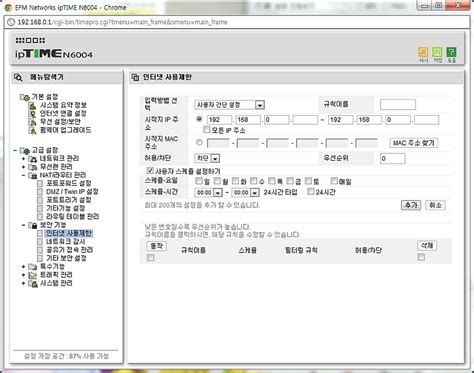Click the icon beside 인터넷 사용제한 panel title
Viewport: 474px width, 373px height.
tap(135, 77)
